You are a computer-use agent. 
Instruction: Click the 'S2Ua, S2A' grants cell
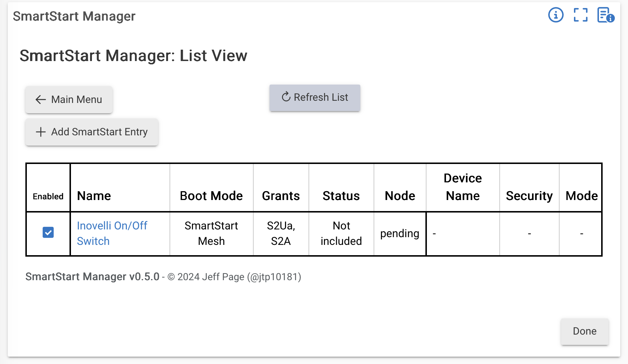click(281, 233)
